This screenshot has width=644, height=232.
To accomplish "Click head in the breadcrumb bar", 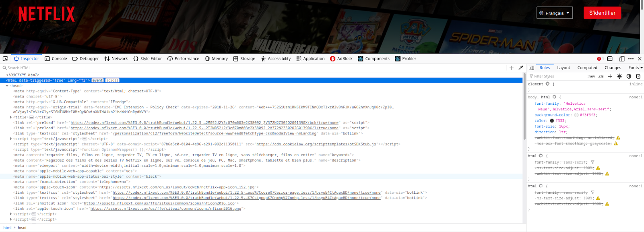I will click(x=22, y=228).
